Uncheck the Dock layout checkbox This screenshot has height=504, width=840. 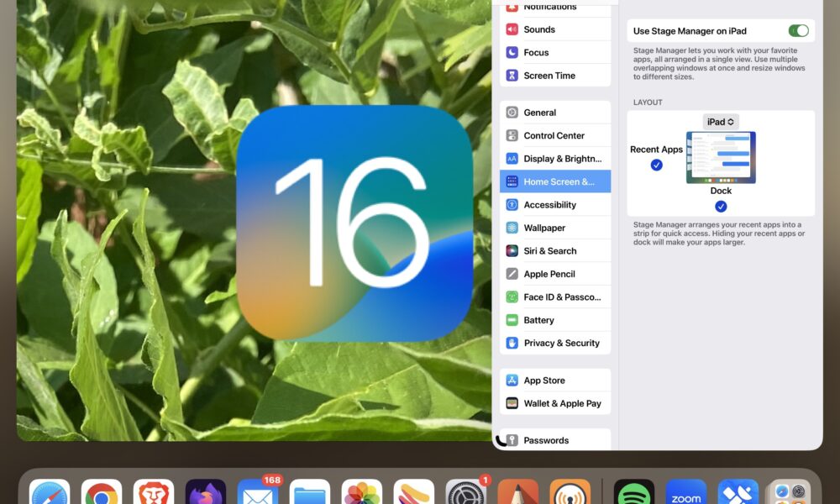point(721,206)
